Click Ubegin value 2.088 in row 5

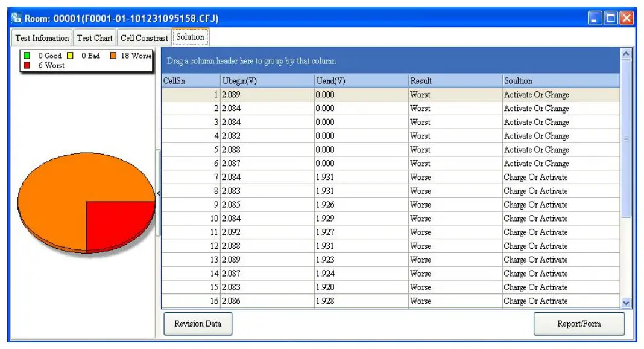267,150
